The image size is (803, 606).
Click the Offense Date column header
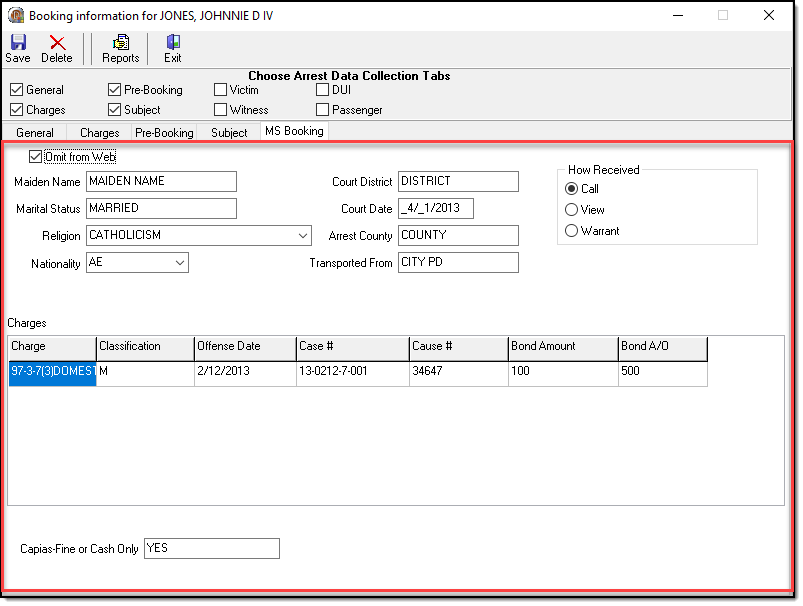point(244,346)
